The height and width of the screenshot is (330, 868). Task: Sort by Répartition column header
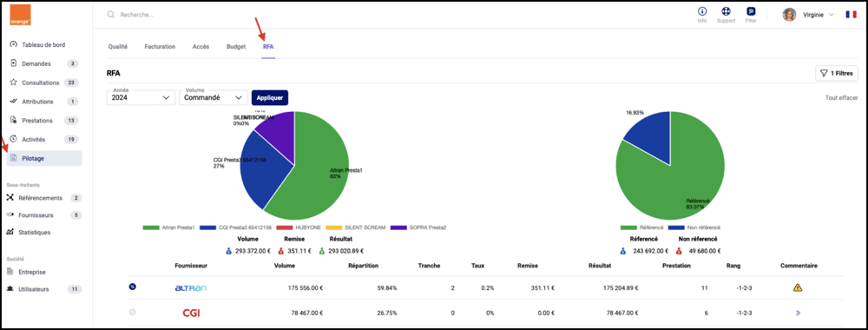click(364, 266)
